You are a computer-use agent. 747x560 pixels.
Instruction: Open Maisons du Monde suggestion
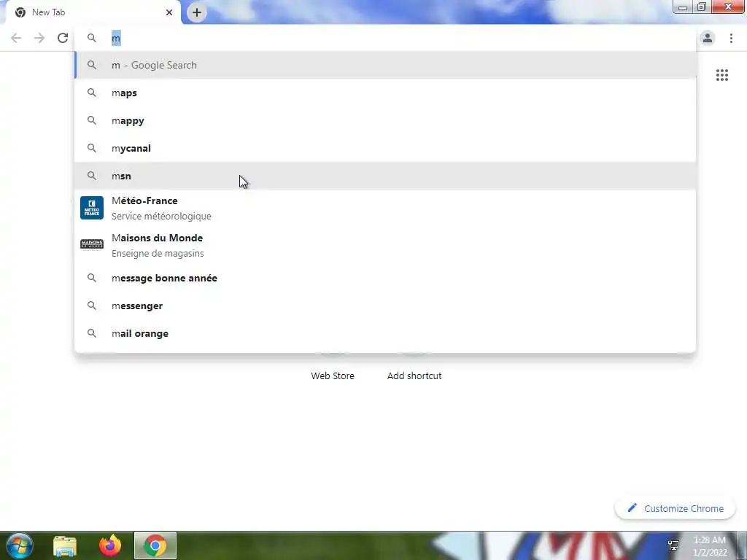coord(385,245)
